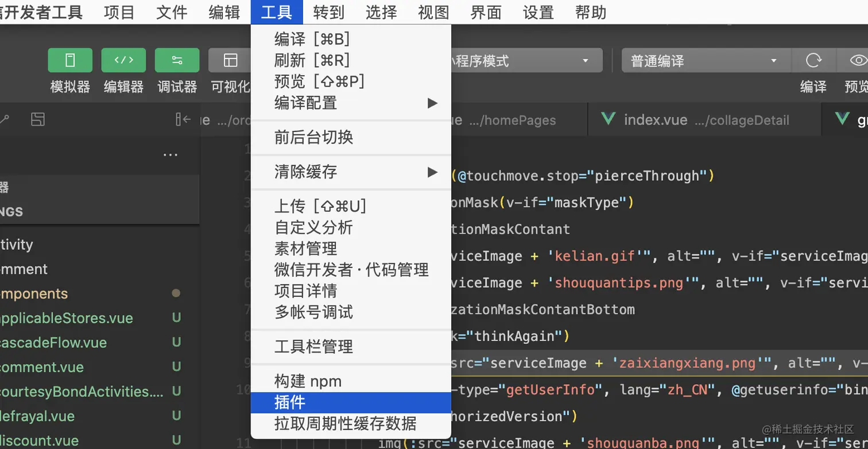Select 拉取周期性缓存数据 menu entry
This screenshot has height=449, width=868.
(x=351, y=424)
